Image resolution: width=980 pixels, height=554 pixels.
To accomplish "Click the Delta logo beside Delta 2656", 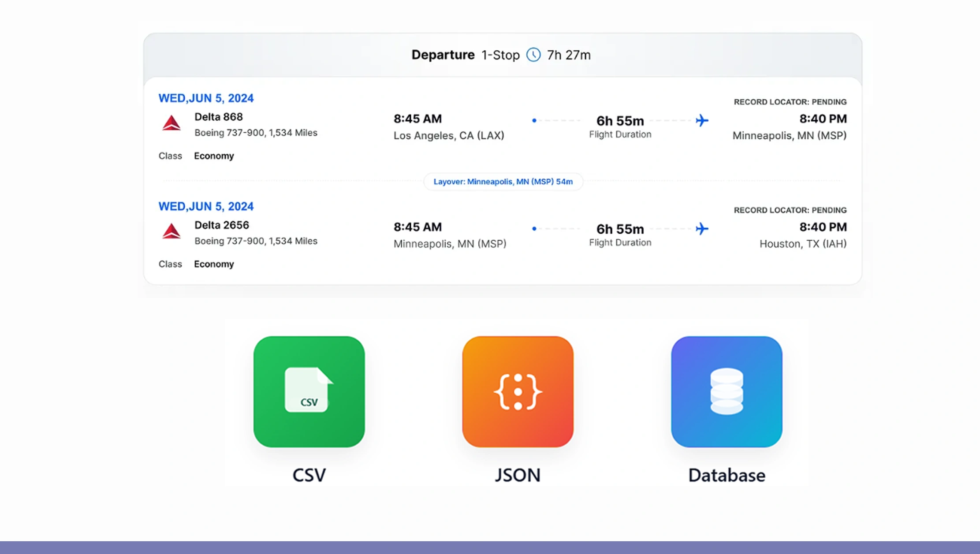I will point(171,231).
